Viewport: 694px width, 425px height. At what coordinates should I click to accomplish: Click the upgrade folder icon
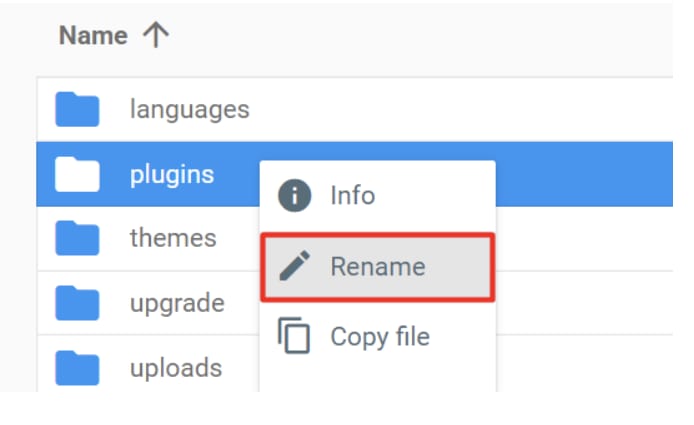[77, 303]
